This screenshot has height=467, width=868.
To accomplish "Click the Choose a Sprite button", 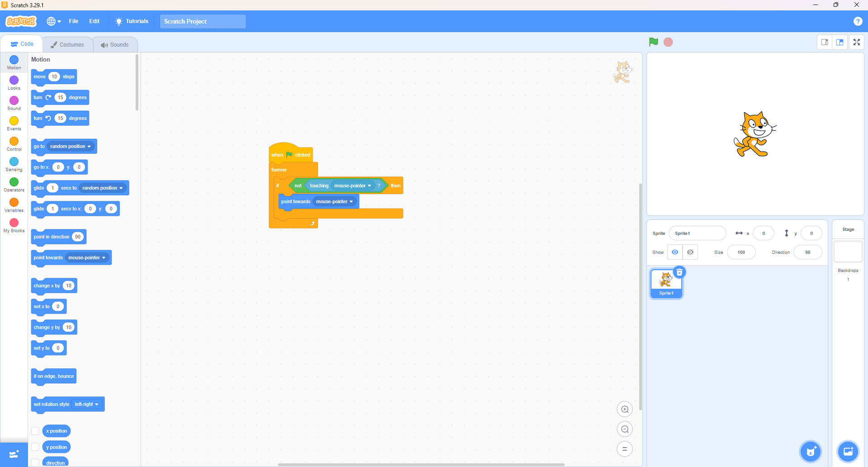I will [x=811, y=451].
